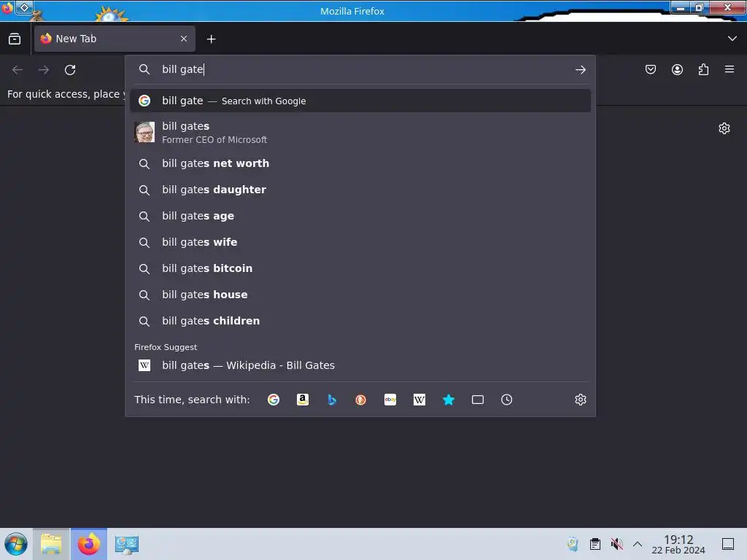Screen dimensions: 747x560
Task: Search this time with DuckDuckGo icon
Action: coord(360,400)
